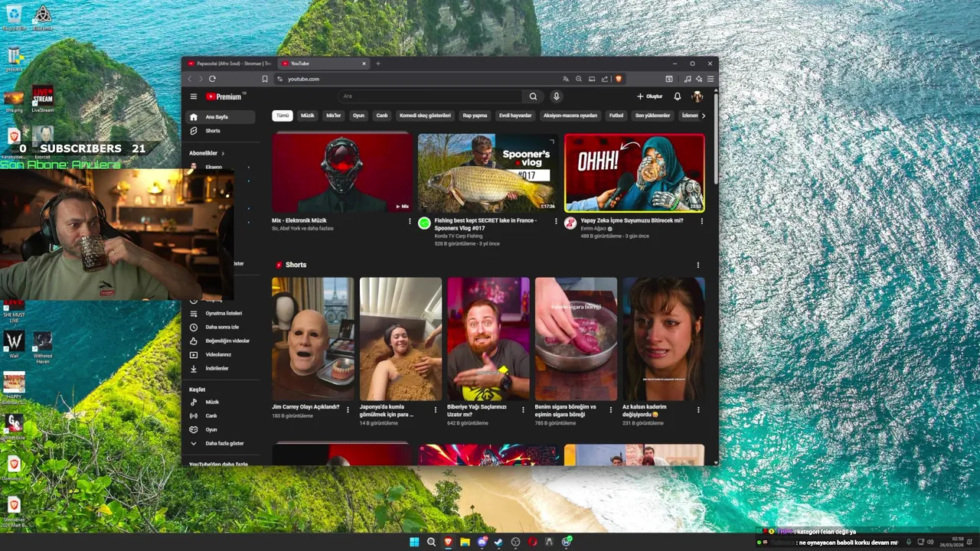The height and width of the screenshot is (551, 980).
Task: Start voice search with the microphone
Action: point(557,96)
